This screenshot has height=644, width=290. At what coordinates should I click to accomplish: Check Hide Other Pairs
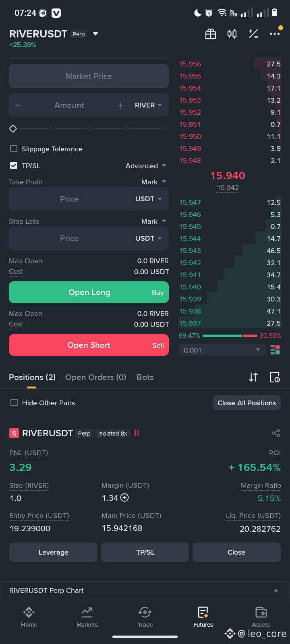(14, 402)
